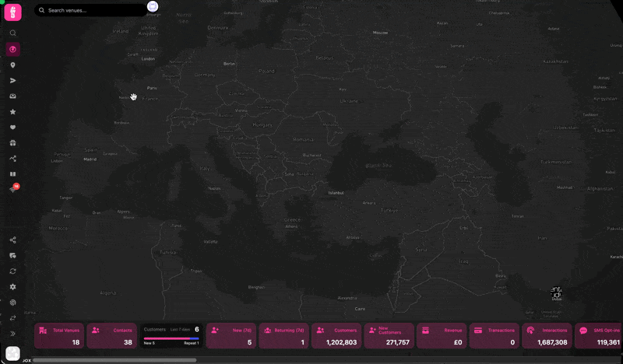Click the horizontal scrollbar at the bottom
Image resolution: width=623 pixels, height=364 pixels.
(114, 360)
